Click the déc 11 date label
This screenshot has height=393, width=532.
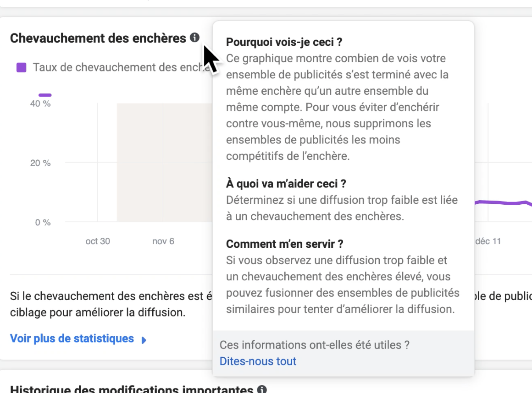pos(488,241)
